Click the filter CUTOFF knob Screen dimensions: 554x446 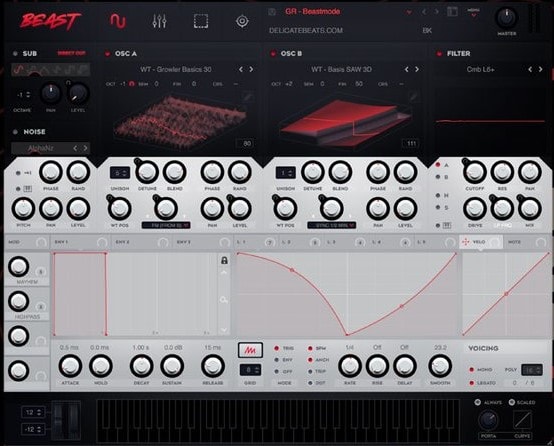tap(475, 172)
